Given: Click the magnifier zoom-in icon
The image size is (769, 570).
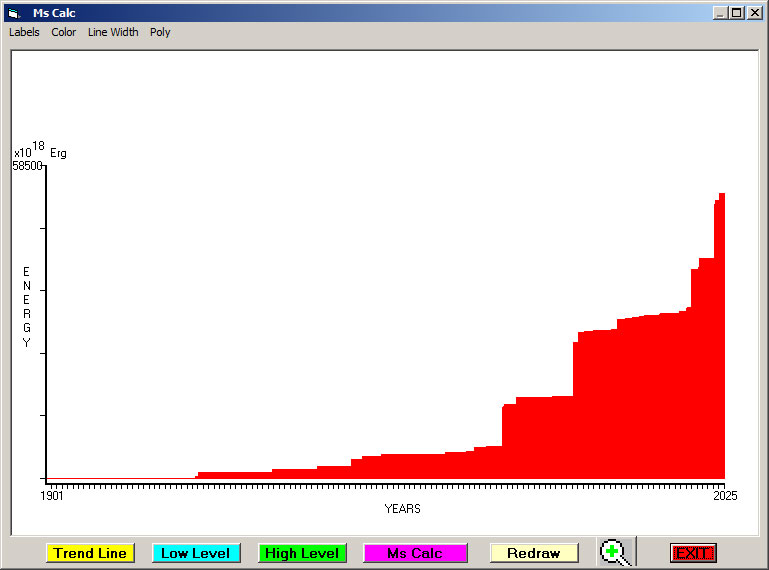Looking at the screenshot, I should [x=615, y=553].
